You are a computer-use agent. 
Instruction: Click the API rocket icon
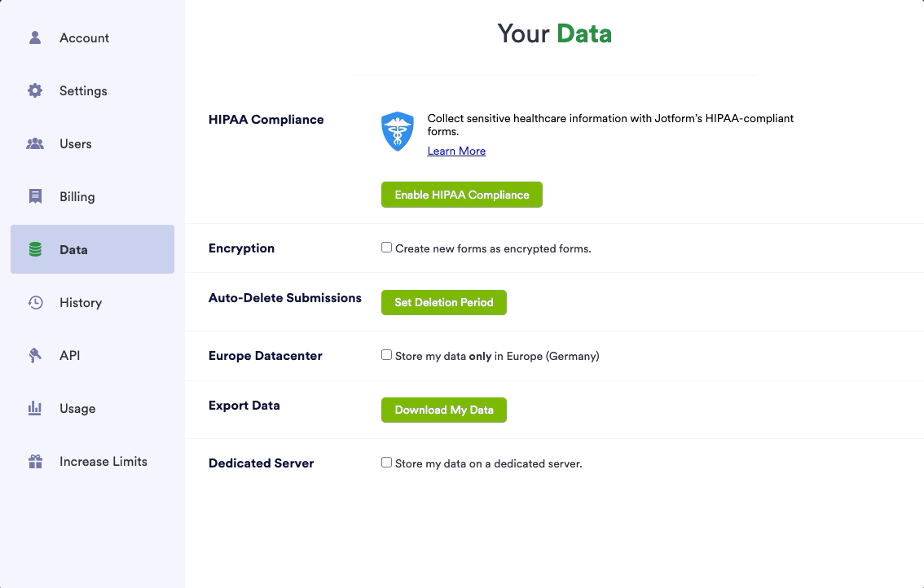point(35,355)
